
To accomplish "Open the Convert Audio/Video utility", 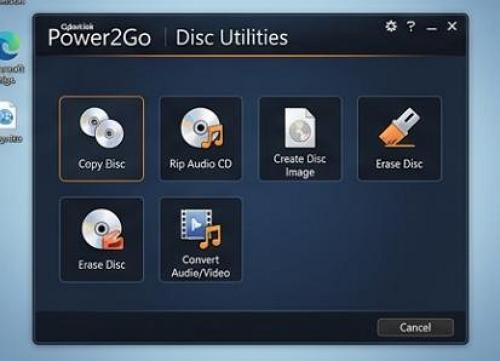I will click(x=201, y=239).
